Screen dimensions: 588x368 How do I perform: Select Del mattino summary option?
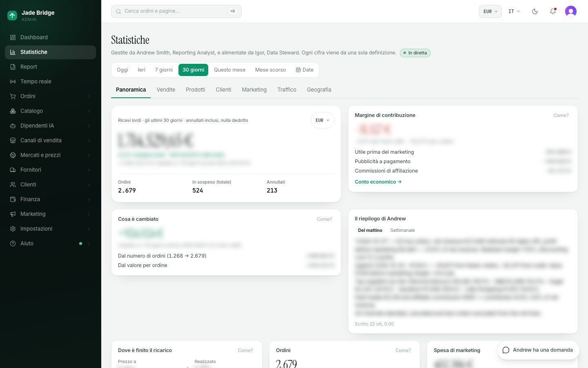(370, 230)
